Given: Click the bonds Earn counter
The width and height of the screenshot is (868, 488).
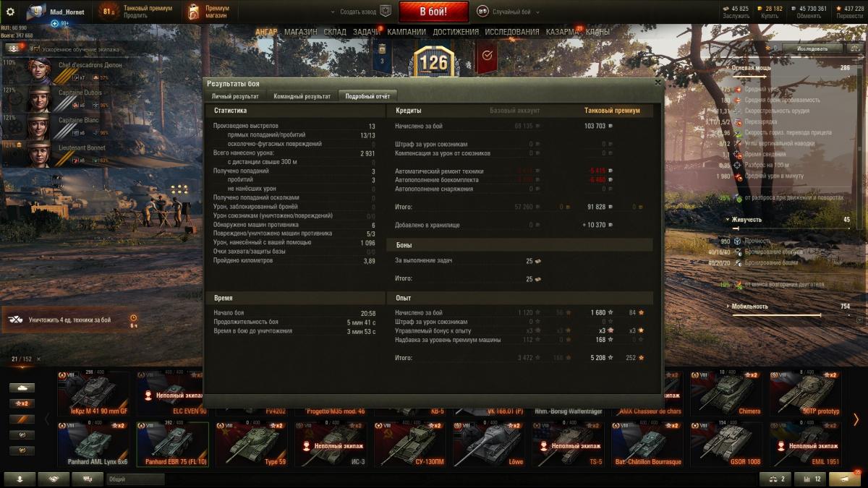Looking at the screenshot, I should click(735, 12).
